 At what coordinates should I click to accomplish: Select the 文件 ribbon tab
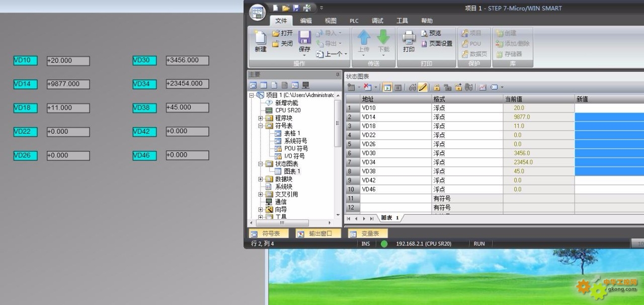pyautogui.click(x=281, y=21)
